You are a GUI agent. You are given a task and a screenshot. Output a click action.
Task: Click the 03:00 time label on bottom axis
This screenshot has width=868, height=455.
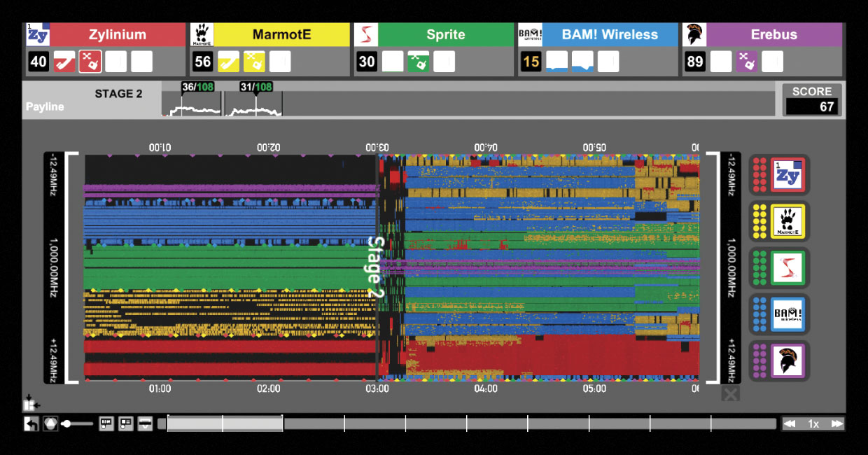(377, 388)
